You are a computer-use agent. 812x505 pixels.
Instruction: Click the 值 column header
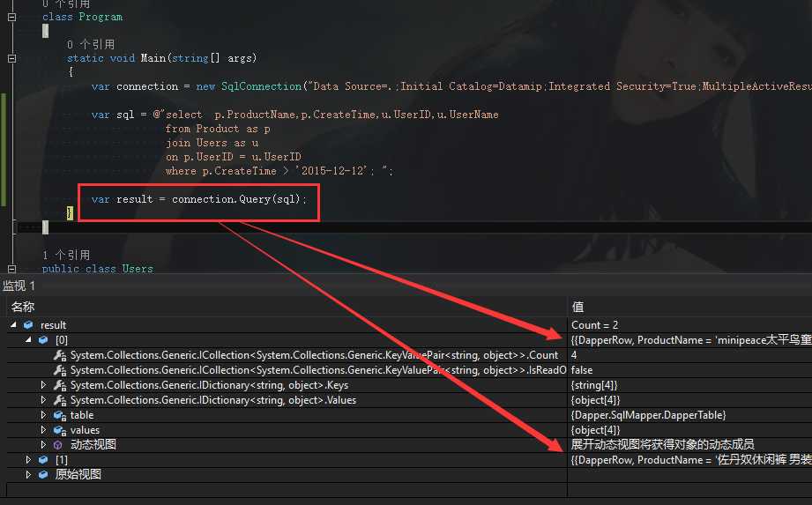click(578, 307)
